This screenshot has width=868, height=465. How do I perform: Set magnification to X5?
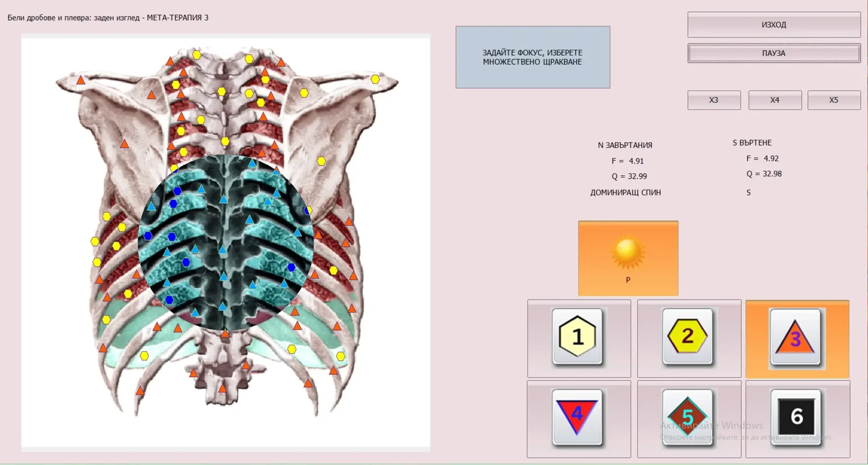[x=833, y=100]
